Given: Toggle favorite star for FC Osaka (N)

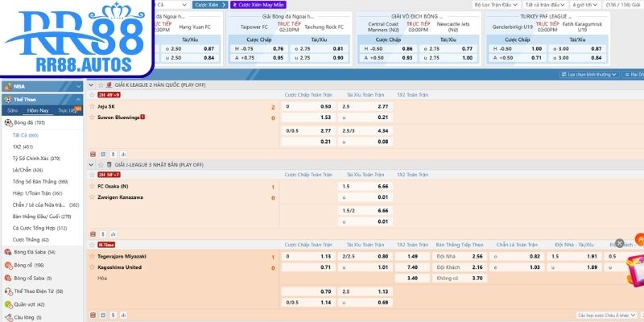Looking at the screenshot, I should coord(93,187).
